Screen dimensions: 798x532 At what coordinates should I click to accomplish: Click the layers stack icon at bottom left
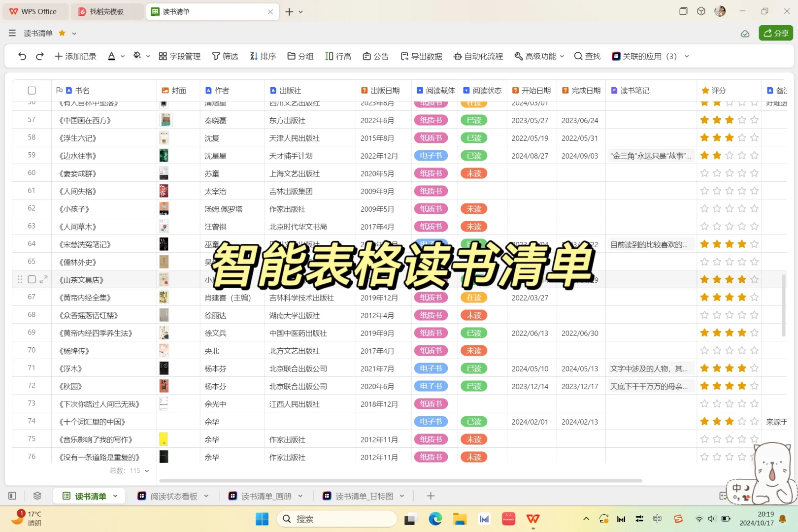click(37, 496)
